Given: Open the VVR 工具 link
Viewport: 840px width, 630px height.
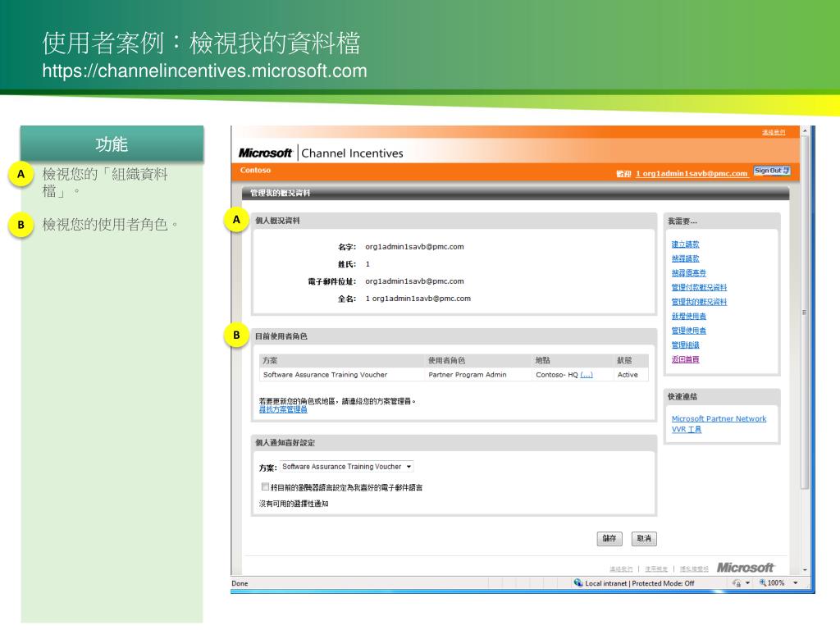Looking at the screenshot, I should pyautogui.click(x=687, y=430).
